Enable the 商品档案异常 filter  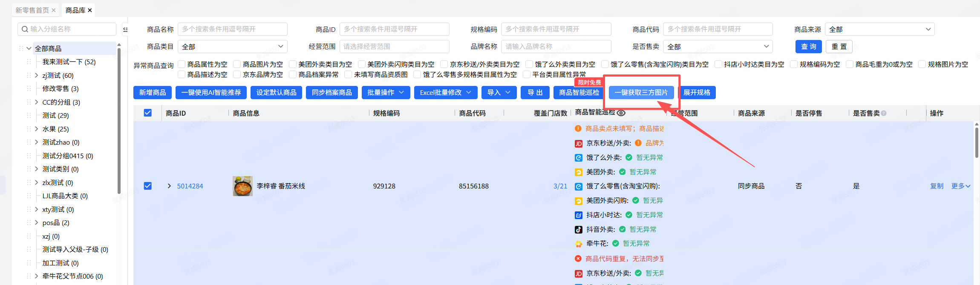(x=293, y=74)
